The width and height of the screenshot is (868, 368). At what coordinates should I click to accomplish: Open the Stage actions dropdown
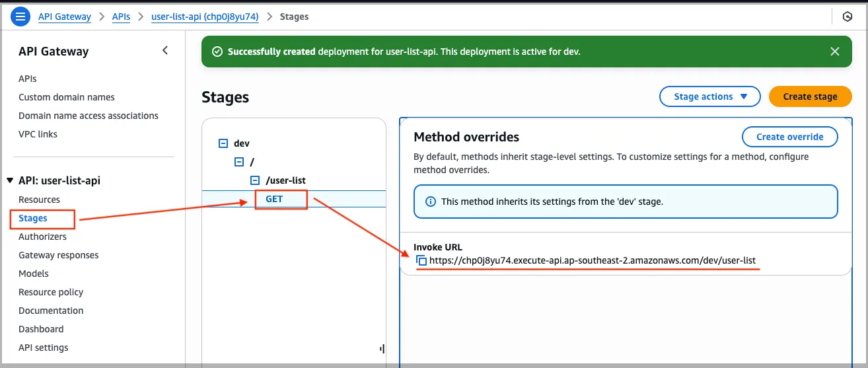[x=711, y=96]
